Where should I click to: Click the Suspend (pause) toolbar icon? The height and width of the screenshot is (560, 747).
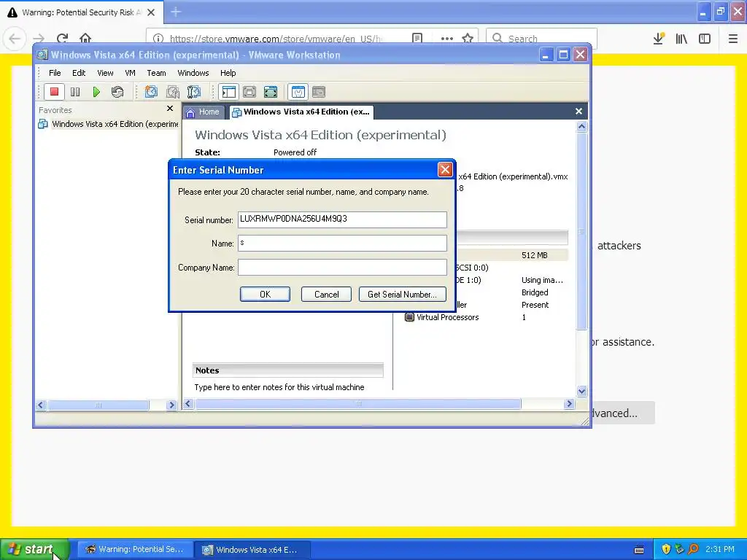[75, 92]
